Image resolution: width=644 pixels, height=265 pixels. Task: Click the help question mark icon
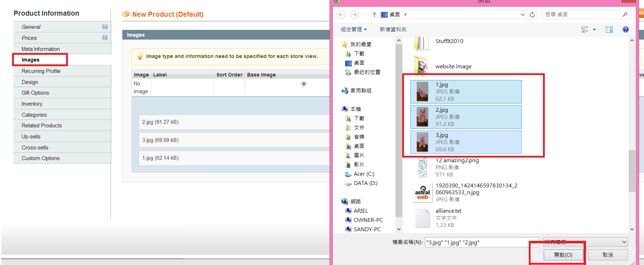coord(626,30)
